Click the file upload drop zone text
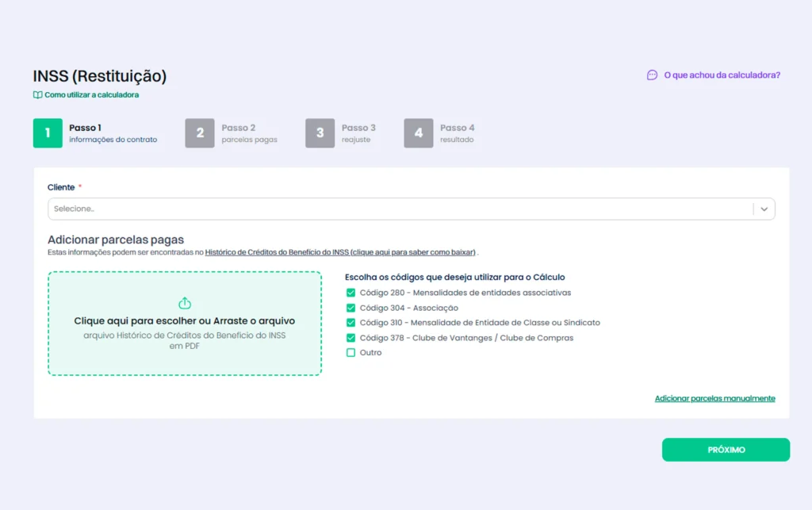The height and width of the screenshot is (510, 812). click(x=185, y=321)
